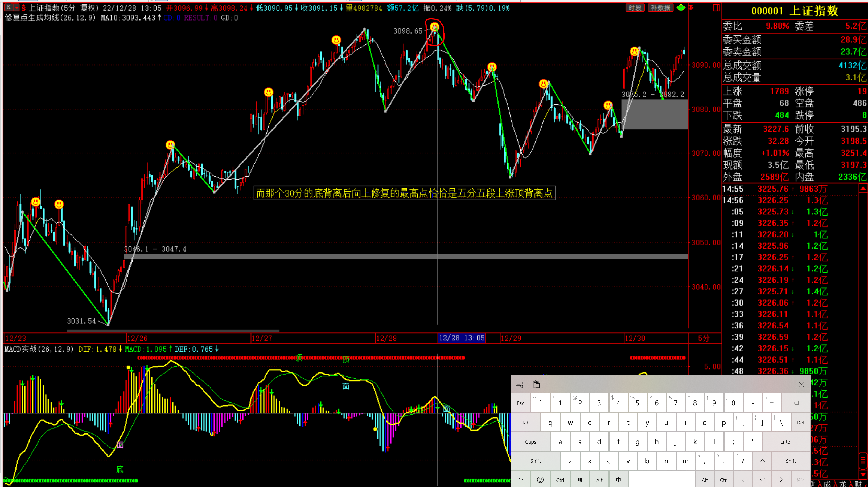Viewport: 868px width, 487px height.
Task: Toggle the side panel layout icon
Action: click(x=716, y=7)
